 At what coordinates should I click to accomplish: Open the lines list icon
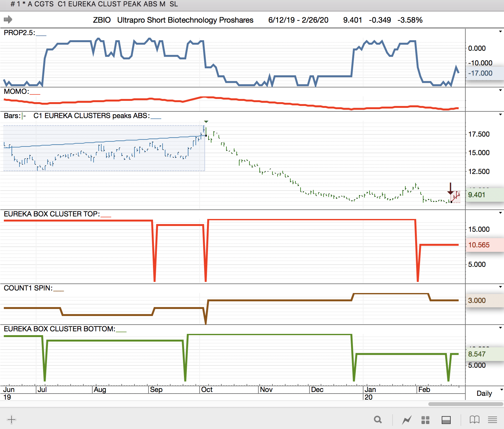493,419
